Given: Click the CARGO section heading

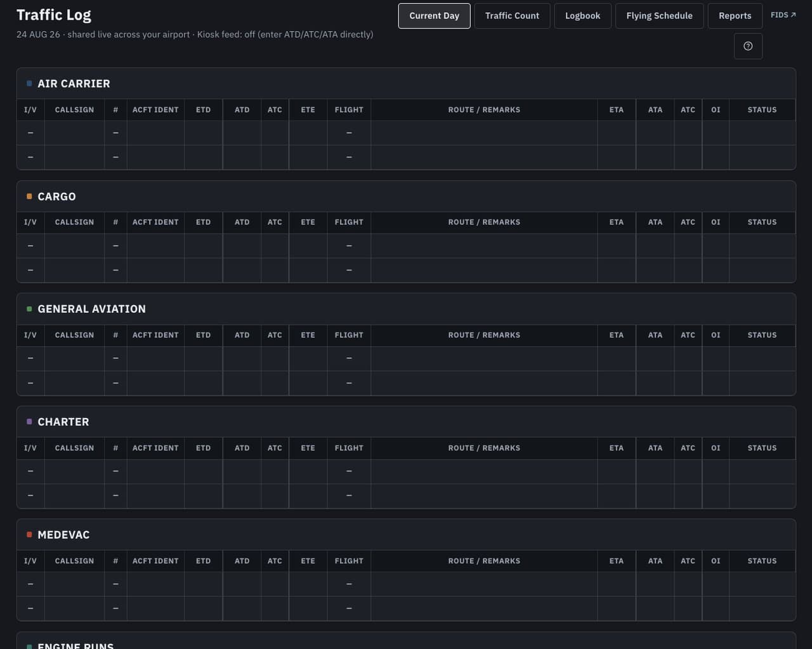Looking at the screenshot, I should click(56, 197).
